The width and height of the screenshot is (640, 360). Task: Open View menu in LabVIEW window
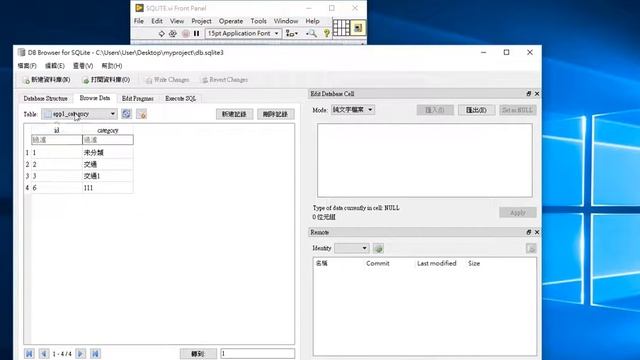[x=177, y=21]
